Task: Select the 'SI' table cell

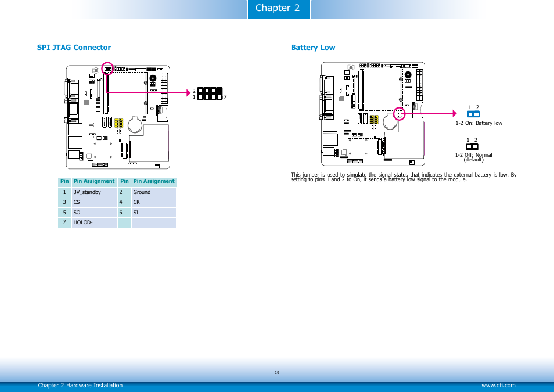Action: (x=154, y=213)
